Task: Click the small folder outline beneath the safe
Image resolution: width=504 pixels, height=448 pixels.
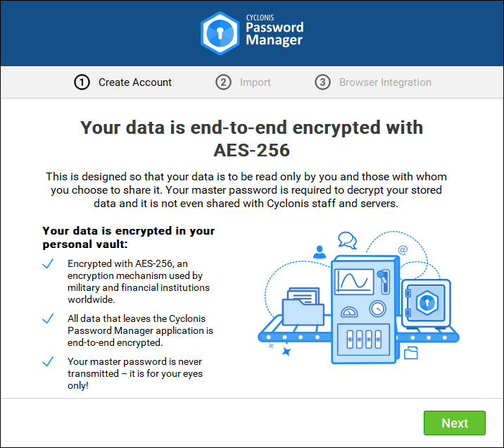Action: pyautogui.click(x=410, y=352)
